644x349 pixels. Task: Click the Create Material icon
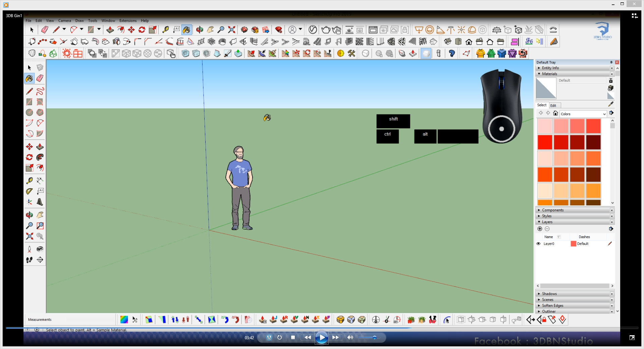tap(611, 88)
